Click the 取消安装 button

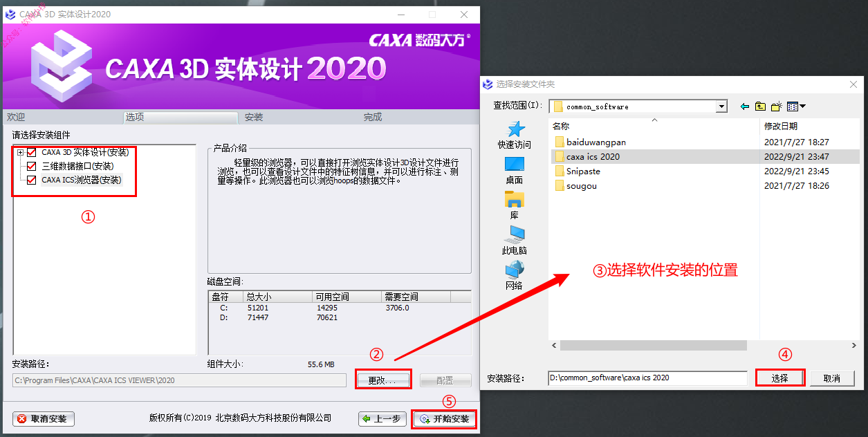(x=44, y=418)
